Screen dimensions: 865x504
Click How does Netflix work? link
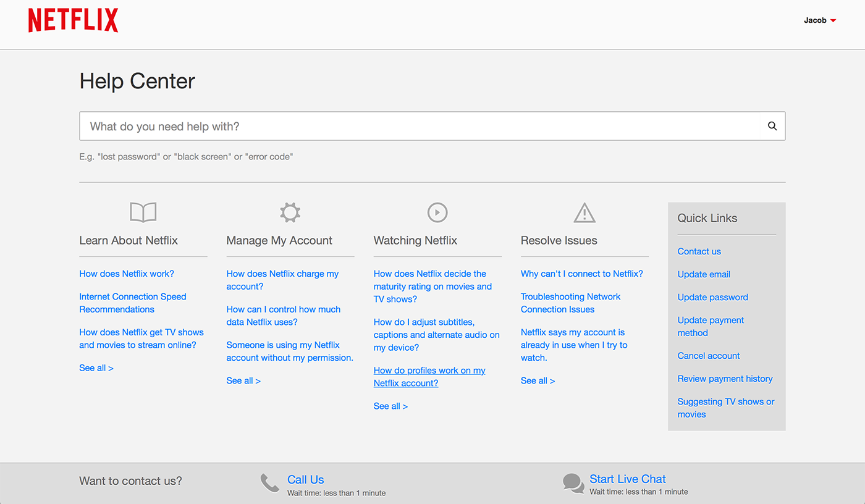click(x=127, y=274)
